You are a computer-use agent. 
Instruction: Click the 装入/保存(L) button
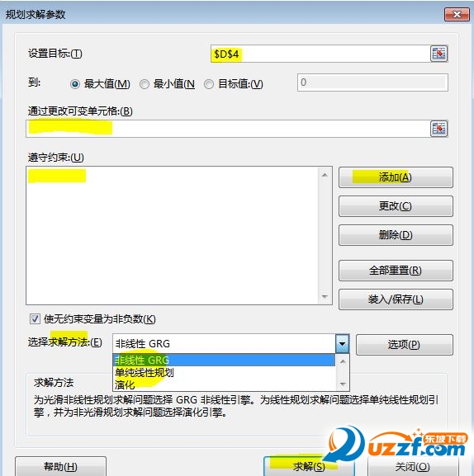pos(396,299)
